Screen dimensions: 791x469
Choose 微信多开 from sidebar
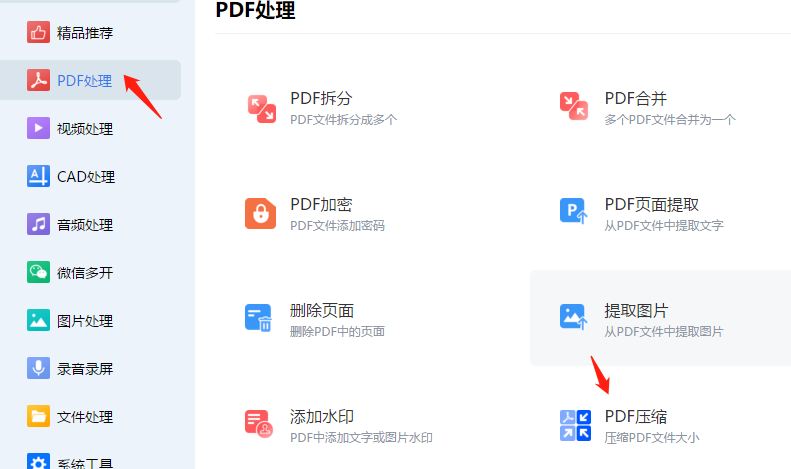(x=85, y=273)
